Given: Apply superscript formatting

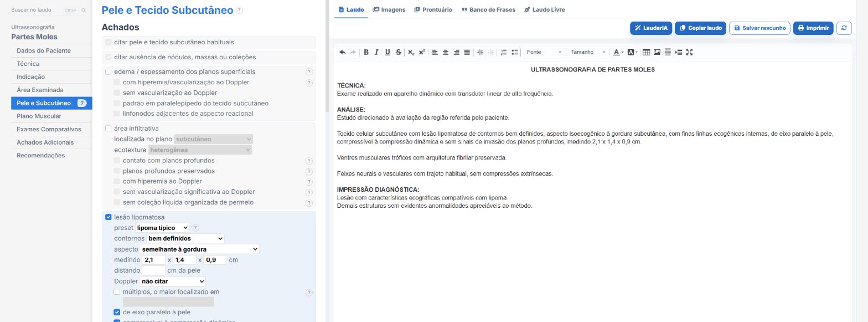Looking at the screenshot, I should pos(422,52).
